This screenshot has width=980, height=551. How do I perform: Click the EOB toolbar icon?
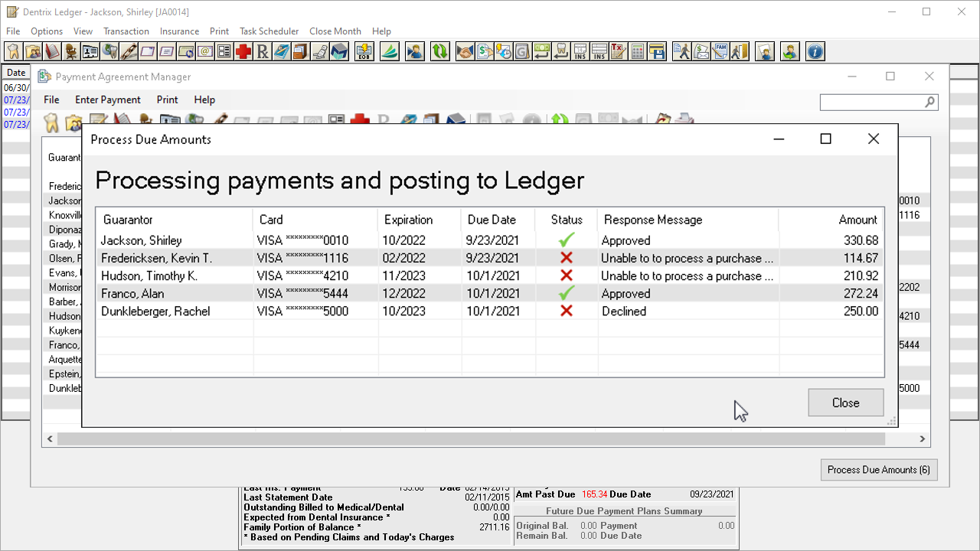pos(364,51)
